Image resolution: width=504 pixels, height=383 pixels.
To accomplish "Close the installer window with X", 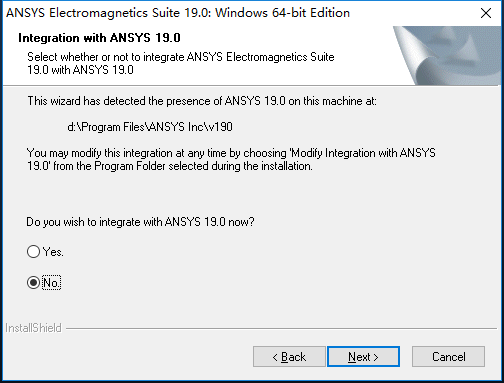I will tap(486, 13).
